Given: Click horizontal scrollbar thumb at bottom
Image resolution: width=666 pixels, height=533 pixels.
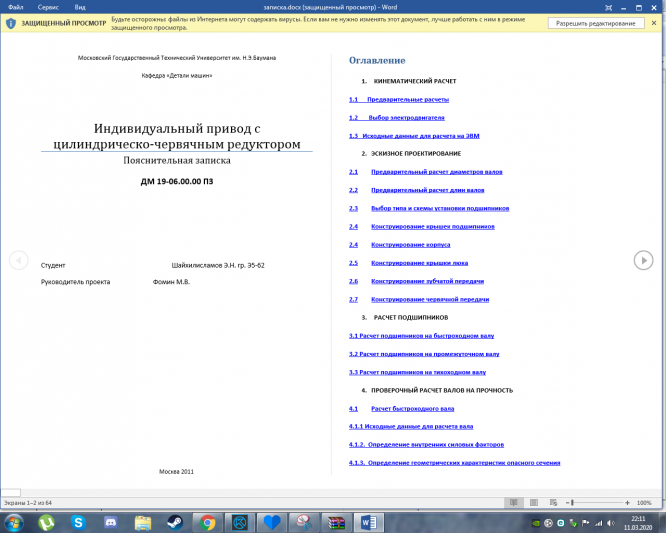Looking at the screenshot, I should click(x=11, y=493).
